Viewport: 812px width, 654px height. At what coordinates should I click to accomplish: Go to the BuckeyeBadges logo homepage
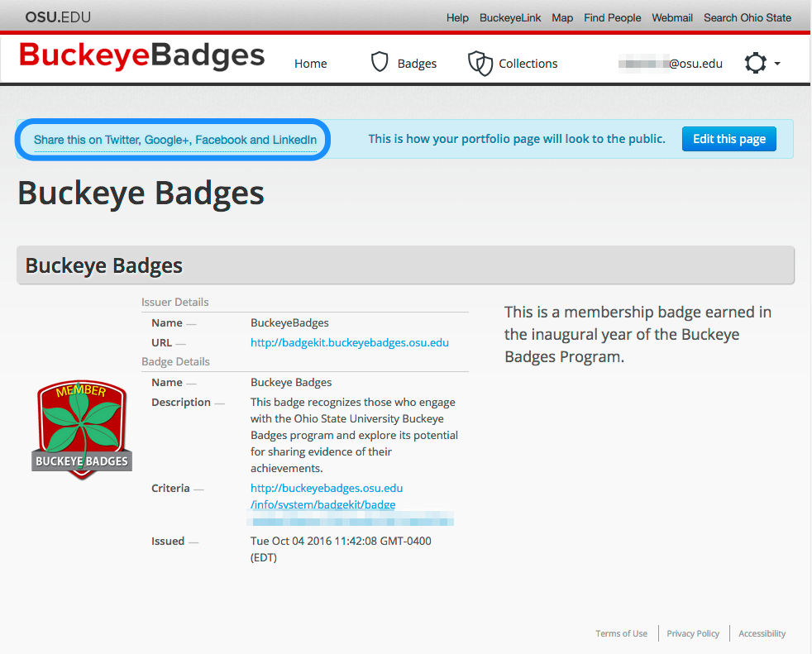pyautogui.click(x=142, y=55)
